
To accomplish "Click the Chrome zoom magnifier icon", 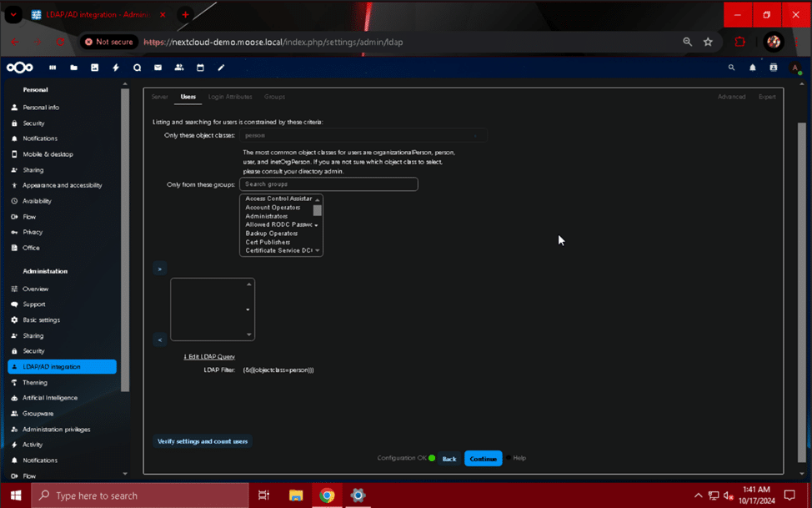I will point(687,42).
